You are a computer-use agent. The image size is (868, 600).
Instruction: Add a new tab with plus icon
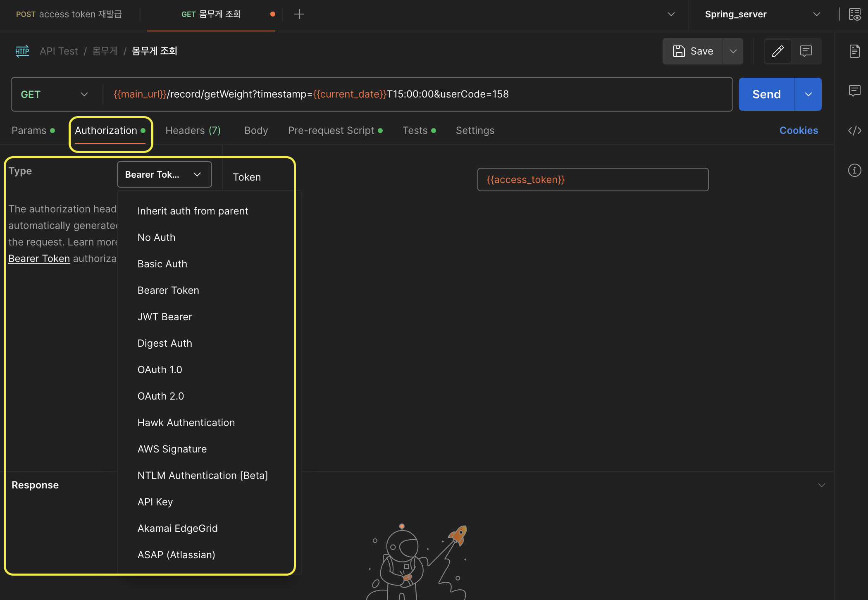(299, 14)
